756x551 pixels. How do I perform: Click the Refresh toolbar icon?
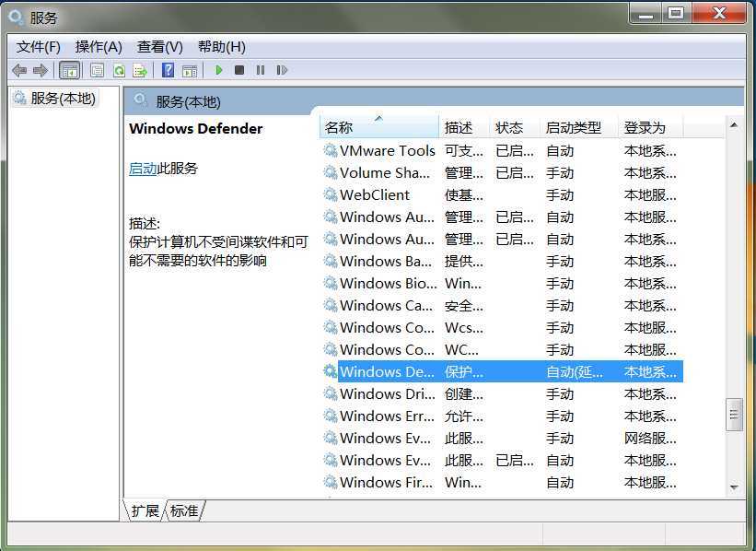pyautogui.click(x=119, y=70)
